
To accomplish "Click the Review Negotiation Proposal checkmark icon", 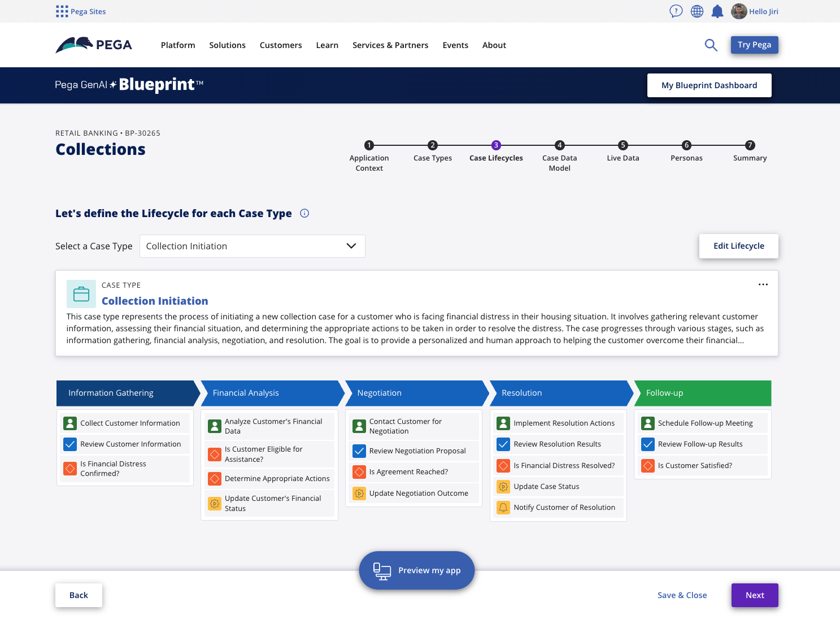I will coord(359,451).
